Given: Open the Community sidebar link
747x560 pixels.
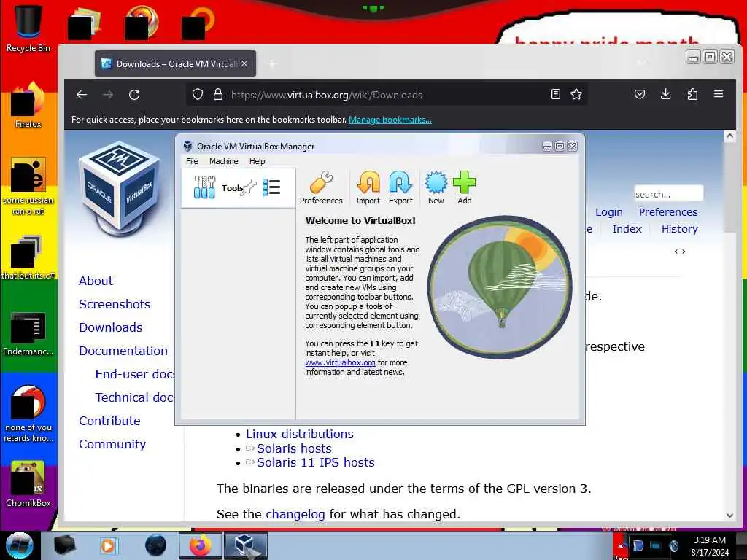Looking at the screenshot, I should pos(112,444).
